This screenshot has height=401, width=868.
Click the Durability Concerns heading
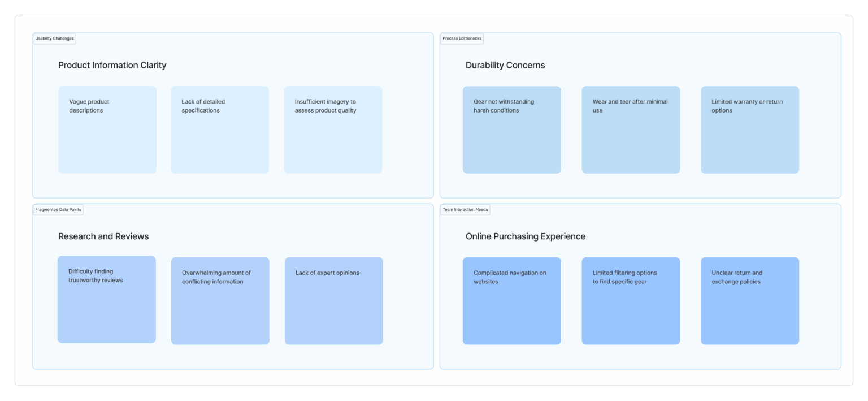(x=505, y=65)
